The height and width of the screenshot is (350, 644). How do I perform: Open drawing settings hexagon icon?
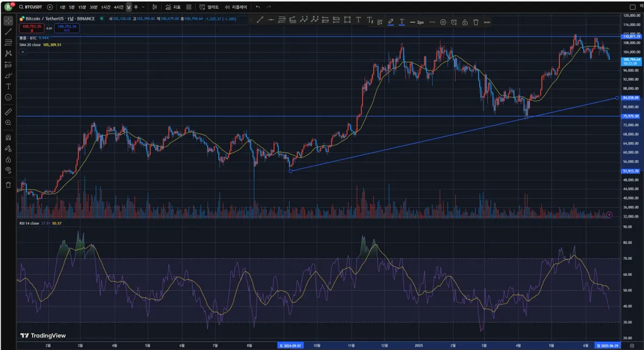tap(443, 22)
